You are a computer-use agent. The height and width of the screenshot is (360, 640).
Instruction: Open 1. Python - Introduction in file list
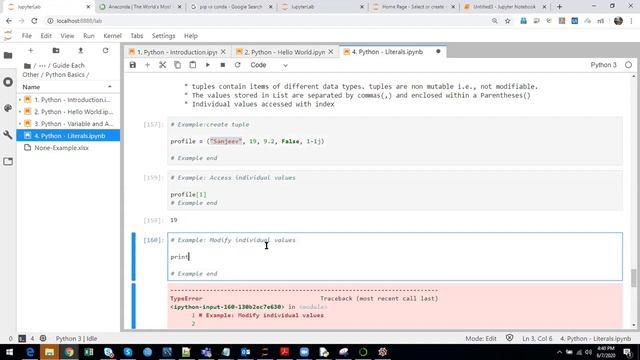click(x=69, y=100)
